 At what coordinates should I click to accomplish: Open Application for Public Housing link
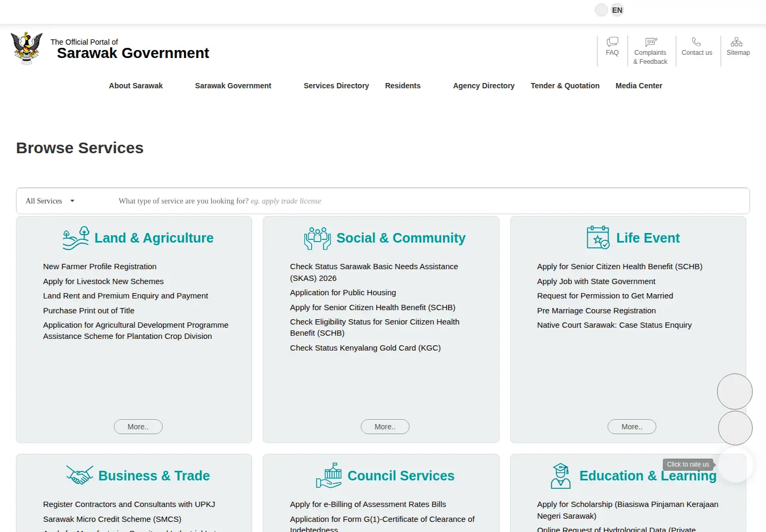pos(343,293)
